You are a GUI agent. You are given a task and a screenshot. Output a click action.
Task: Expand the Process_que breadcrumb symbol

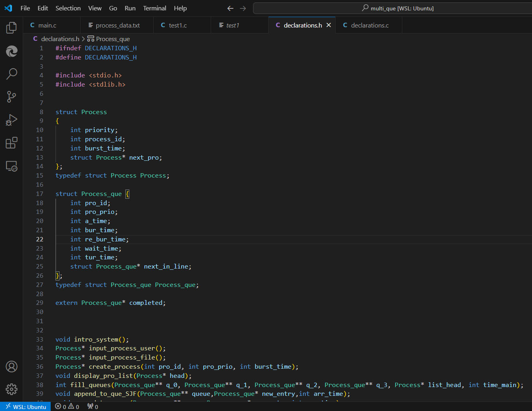(x=108, y=39)
